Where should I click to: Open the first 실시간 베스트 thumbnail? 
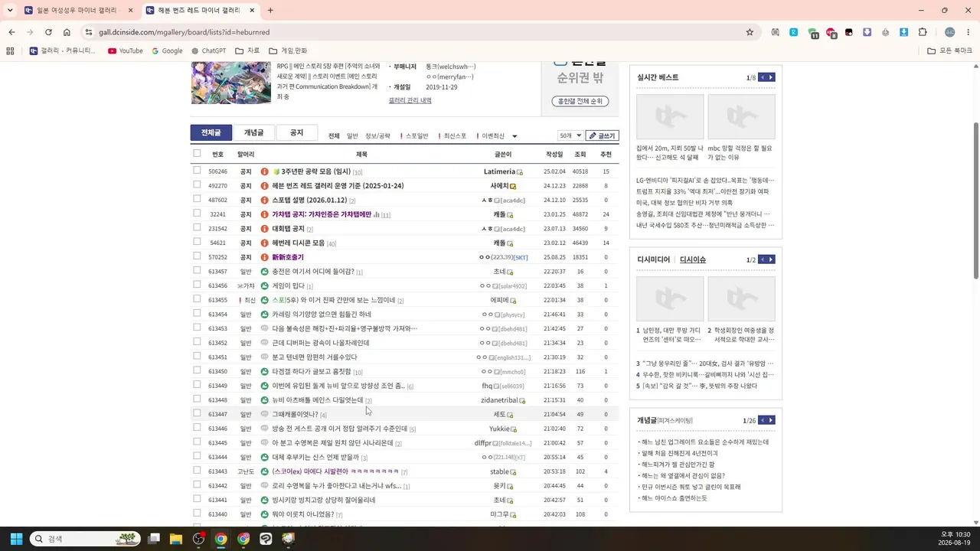point(670,116)
